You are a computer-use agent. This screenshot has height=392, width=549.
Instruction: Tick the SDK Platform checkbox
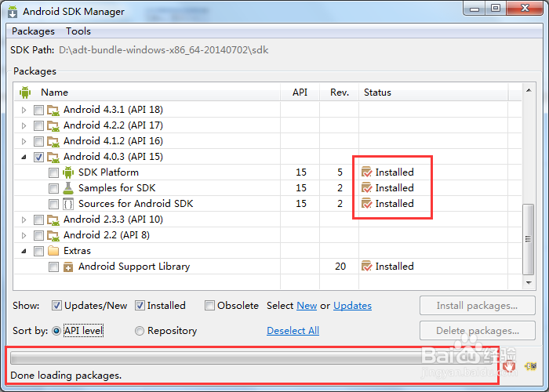tap(53, 173)
